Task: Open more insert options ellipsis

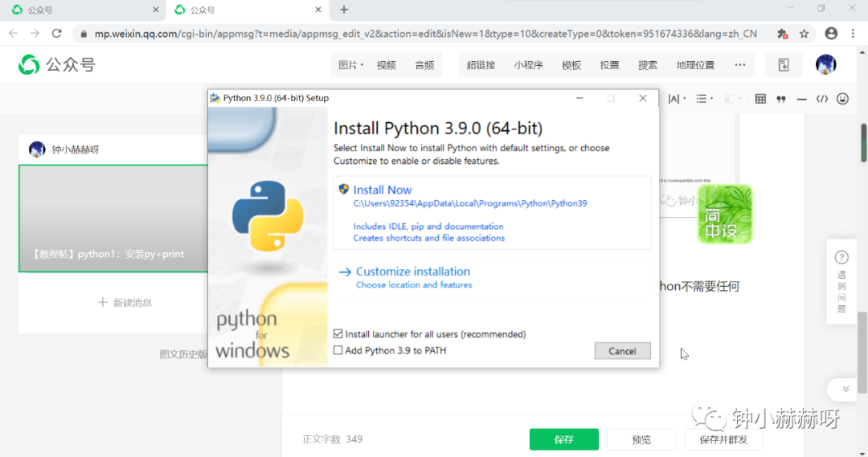Action: 740,65
